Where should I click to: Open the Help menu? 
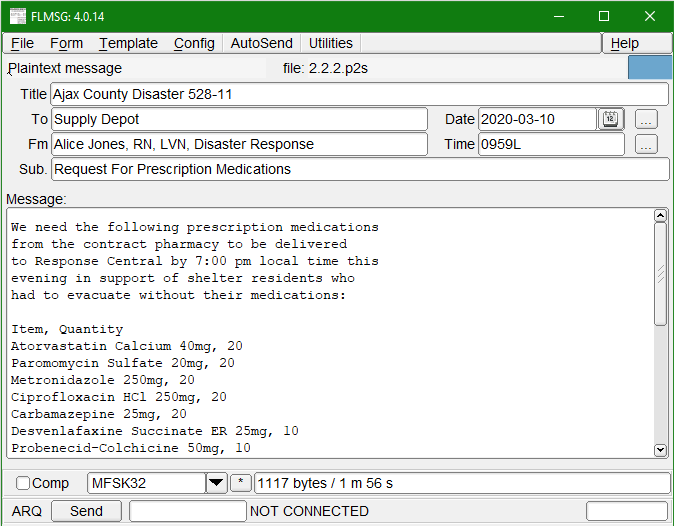pyautogui.click(x=624, y=43)
